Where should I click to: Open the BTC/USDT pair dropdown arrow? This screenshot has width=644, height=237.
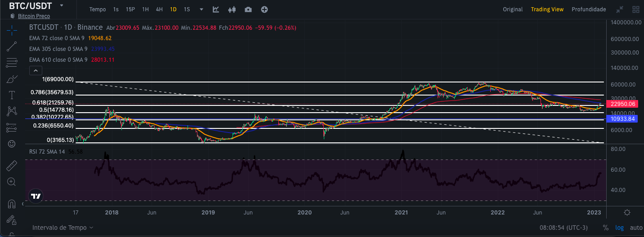tap(62, 5)
